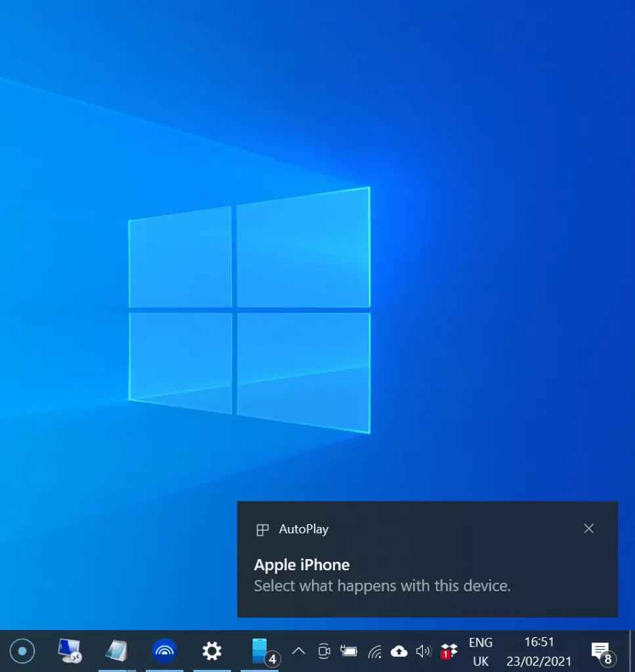The height and width of the screenshot is (672, 635).
Task: Check battery status via the power icon
Action: click(x=349, y=651)
